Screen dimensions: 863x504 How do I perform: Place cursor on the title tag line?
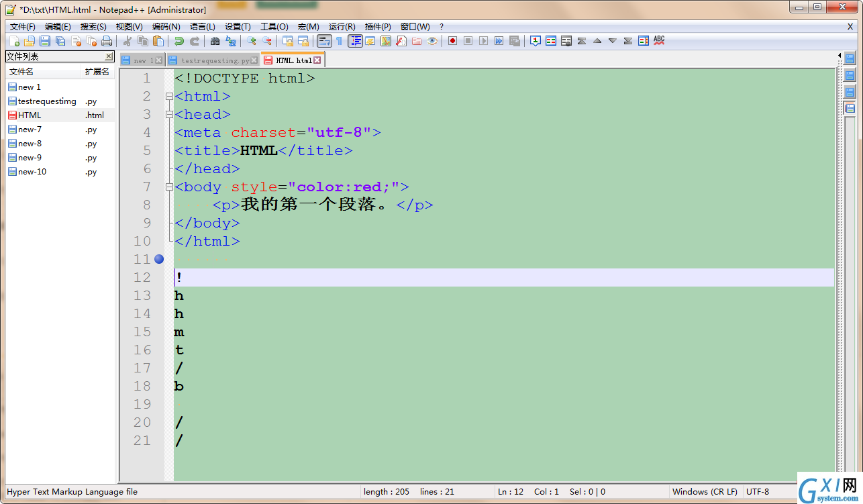pos(264,151)
